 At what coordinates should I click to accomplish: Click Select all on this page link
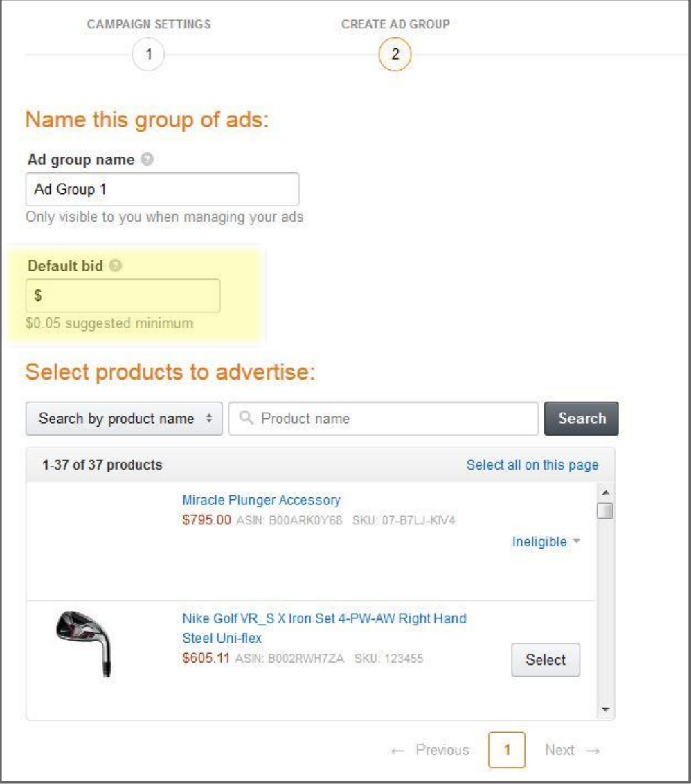(x=532, y=465)
